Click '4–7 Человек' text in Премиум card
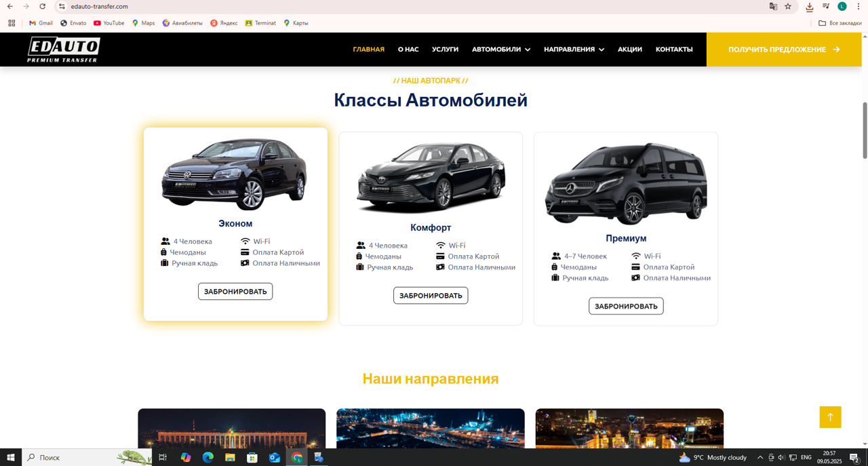 pyautogui.click(x=586, y=256)
